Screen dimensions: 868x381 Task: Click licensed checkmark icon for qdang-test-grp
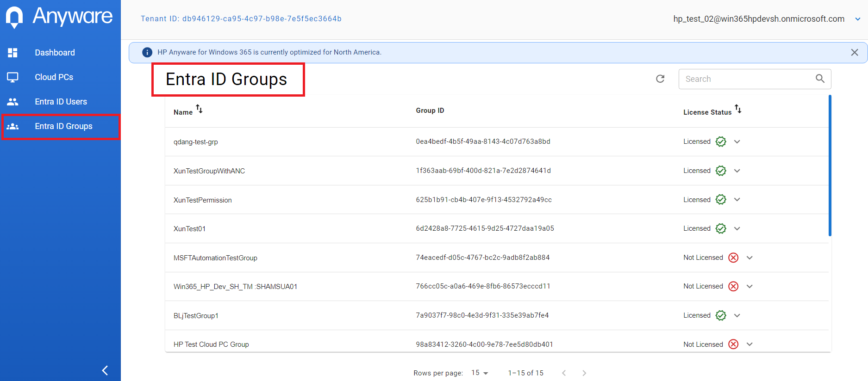click(x=721, y=141)
